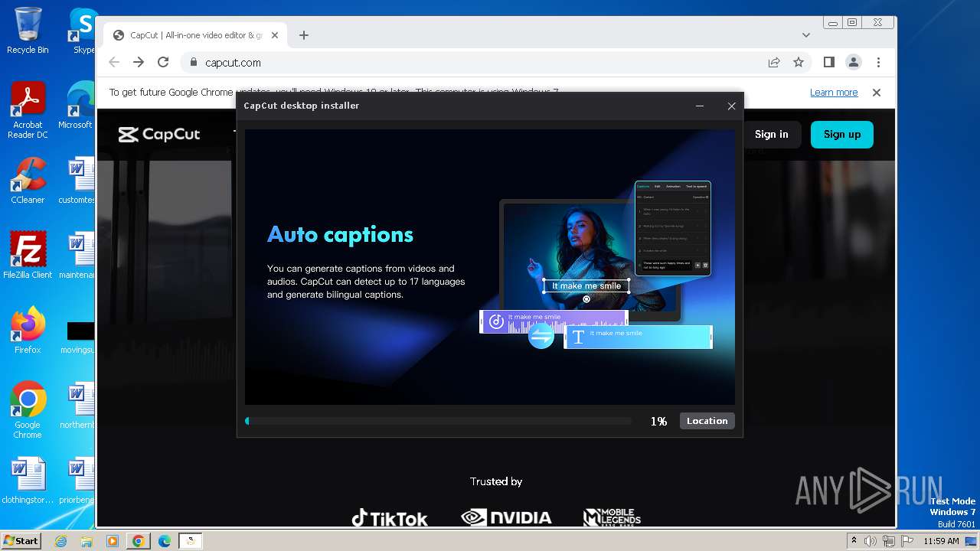Click the Location button in installer
980x551 pixels.
click(707, 421)
